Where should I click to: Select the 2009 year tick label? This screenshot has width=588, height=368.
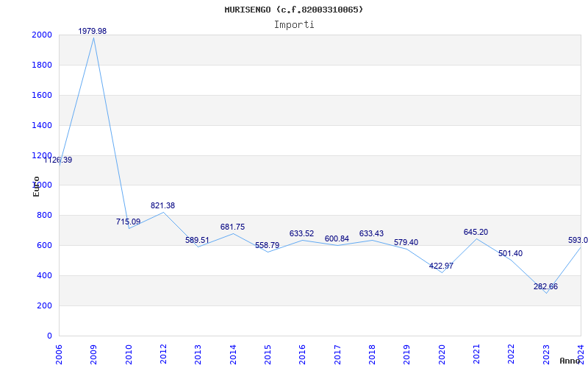tap(94, 354)
